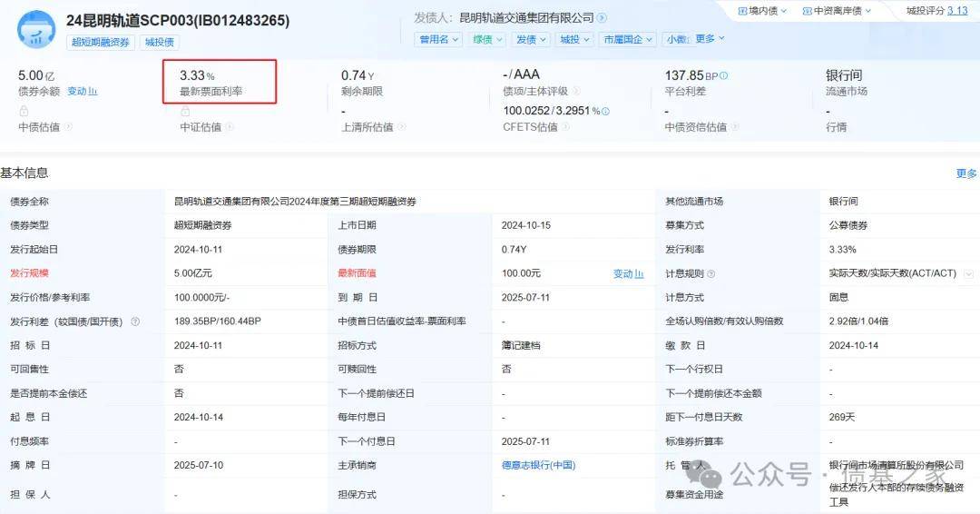Click 0.74Y 剩余期限 value
Viewport: 980px width, 514px height.
358,75
